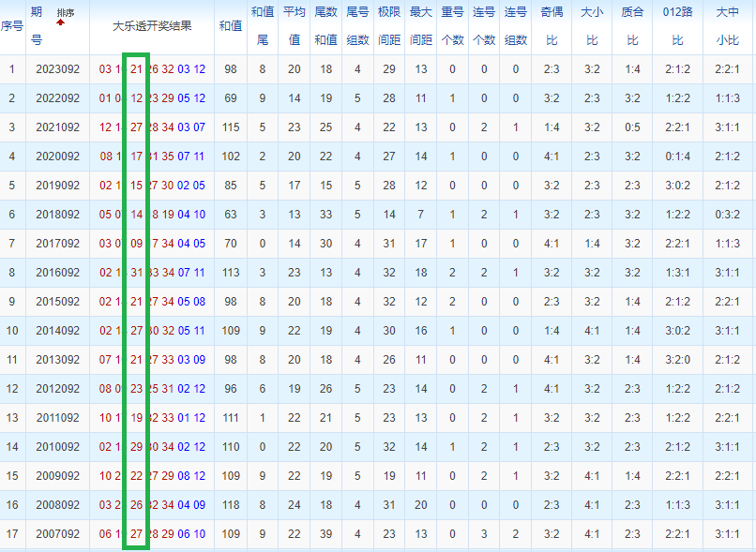Image resolution: width=756 pixels, height=552 pixels.
Task: Select the 平均值 column header
Action: tap(295, 26)
